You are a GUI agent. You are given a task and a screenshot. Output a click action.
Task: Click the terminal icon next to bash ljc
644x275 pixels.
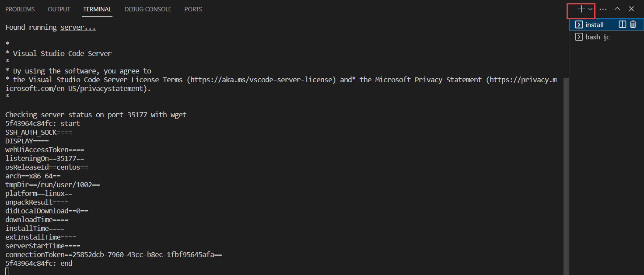tap(578, 37)
